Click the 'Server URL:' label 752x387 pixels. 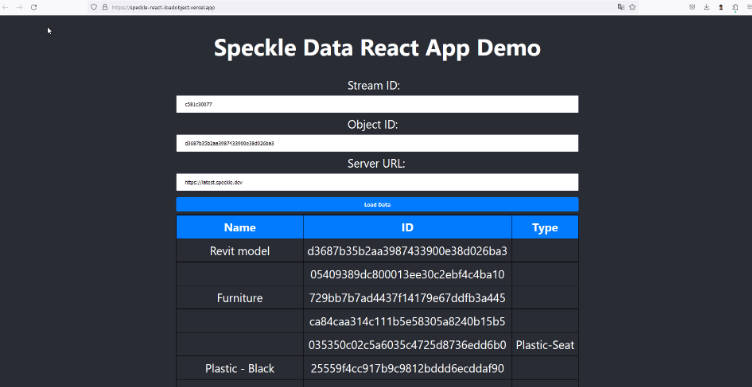tap(376, 164)
